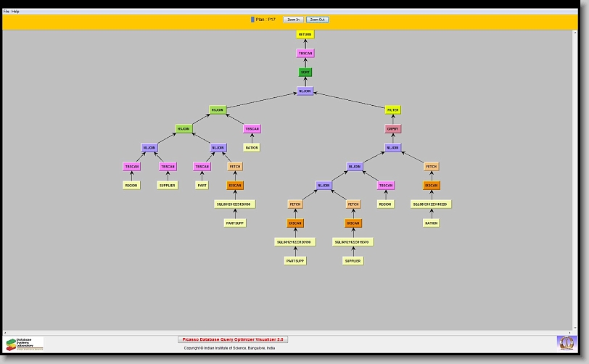Open the File menu
This screenshot has width=589, height=364.
(7, 12)
